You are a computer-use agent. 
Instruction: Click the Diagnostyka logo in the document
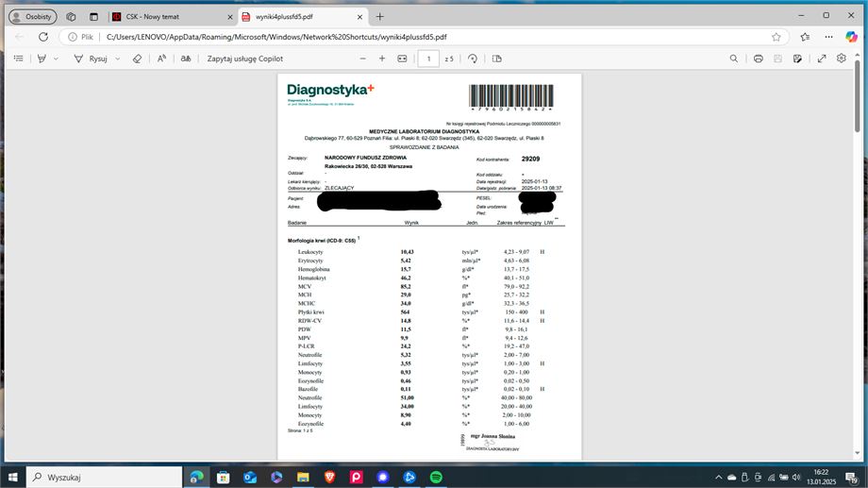pos(330,91)
